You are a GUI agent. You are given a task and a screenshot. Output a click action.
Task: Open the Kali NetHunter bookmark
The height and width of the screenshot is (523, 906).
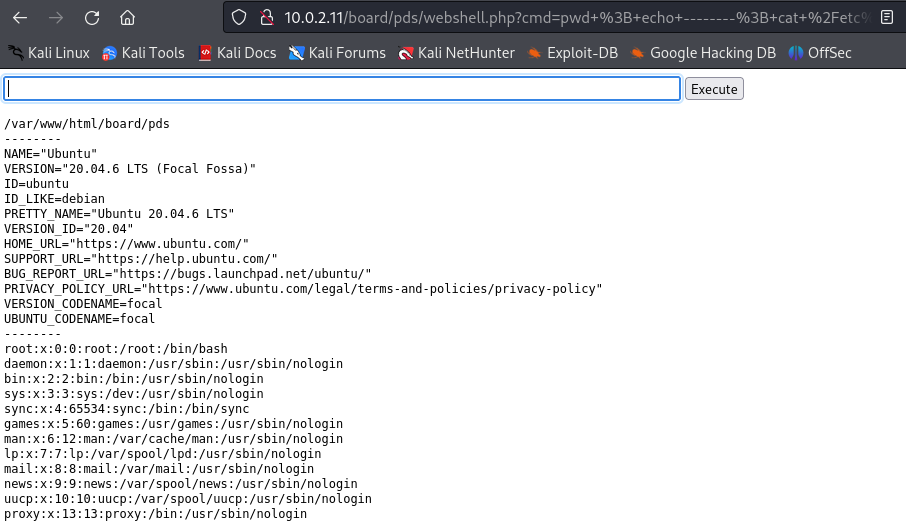(456, 53)
